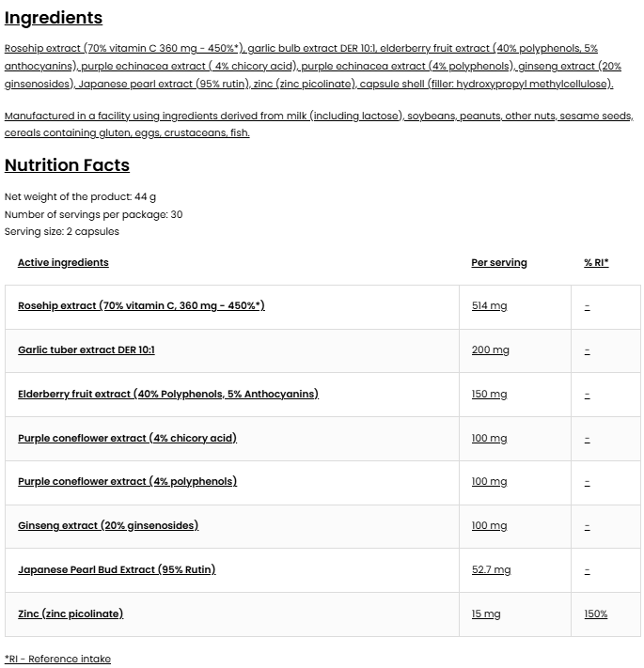Click Purple coneflower extract (4% polyphenols)
Screen dimensions: 644x668
(127, 481)
